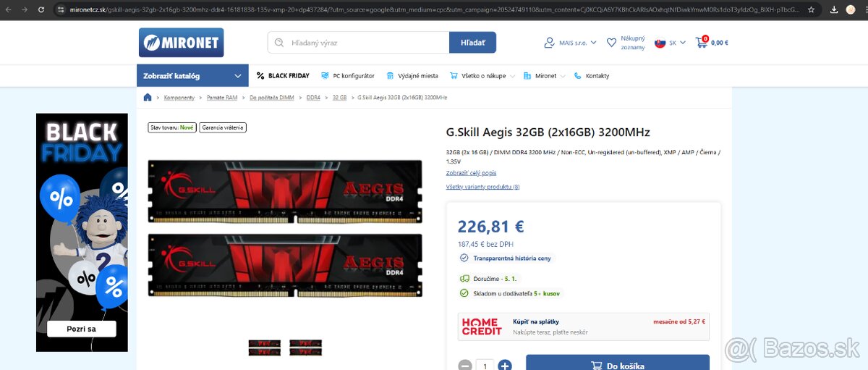Click the PC konfigurátor icon

click(325, 75)
